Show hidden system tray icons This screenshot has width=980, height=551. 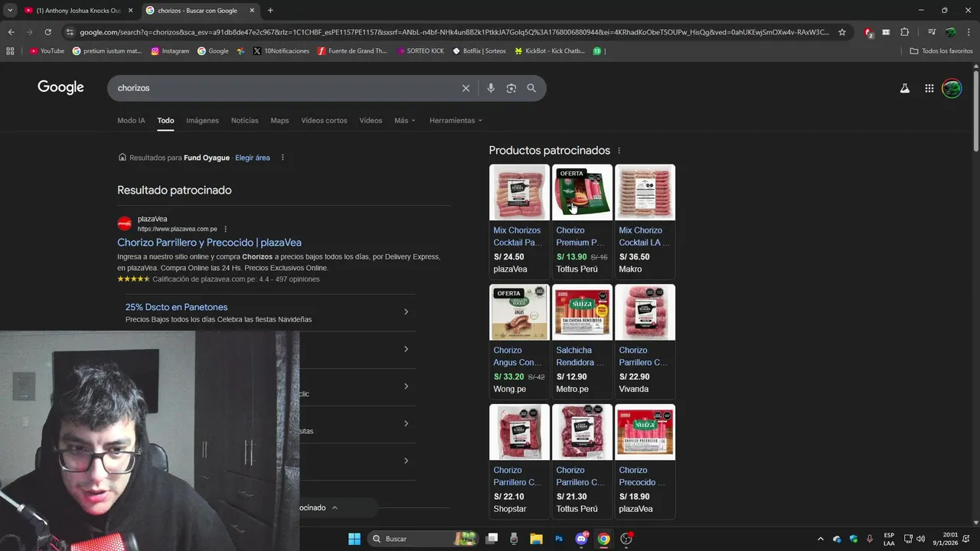pos(821,539)
